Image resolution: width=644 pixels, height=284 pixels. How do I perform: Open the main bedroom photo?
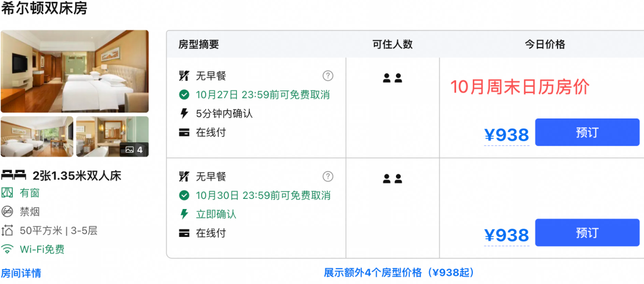pyautogui.click(x=75, y=71)
